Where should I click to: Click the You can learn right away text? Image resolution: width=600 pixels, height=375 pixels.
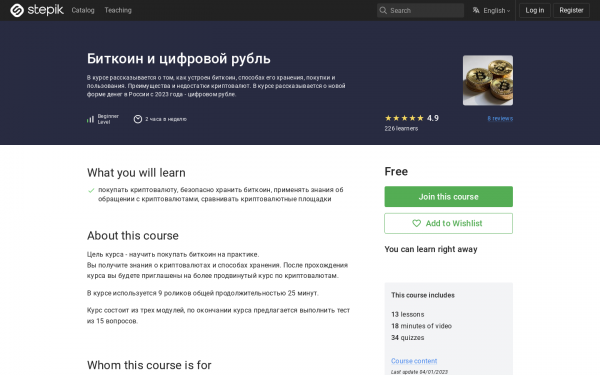431,249
